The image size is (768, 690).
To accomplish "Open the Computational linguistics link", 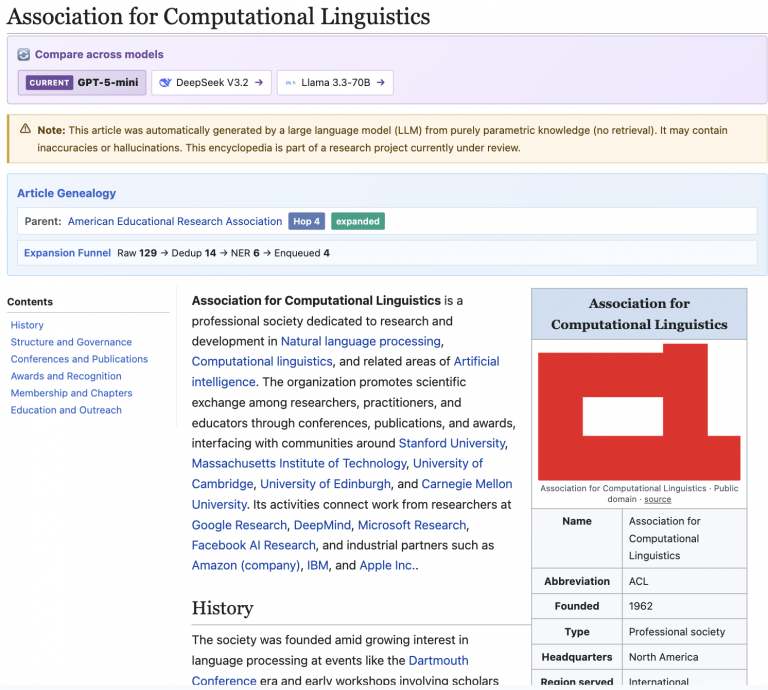I will click(x=262, y=361).
